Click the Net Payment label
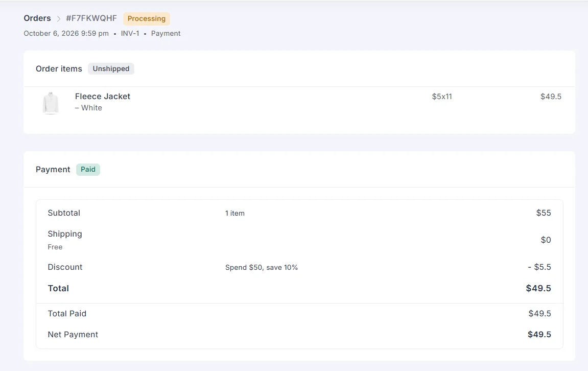588x371 pixels. click(73, 335)
